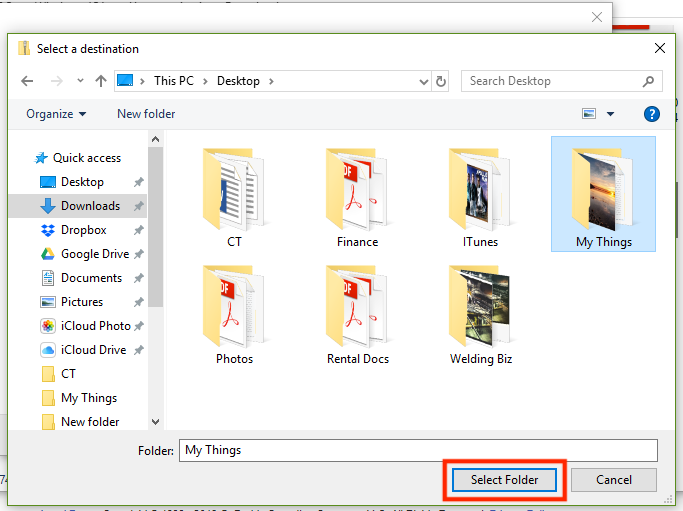Screen dimensions: 683x511
Task: Click the This PC computer icon in address bar
Action: point(125,81)
